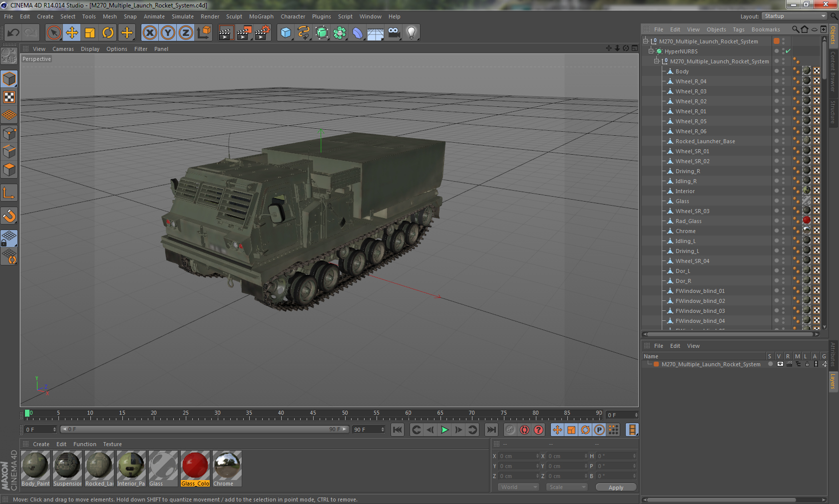Screen dimensions: 839x504
Task: Select the Chrome material swatch
Action: [x=227, y=469]
